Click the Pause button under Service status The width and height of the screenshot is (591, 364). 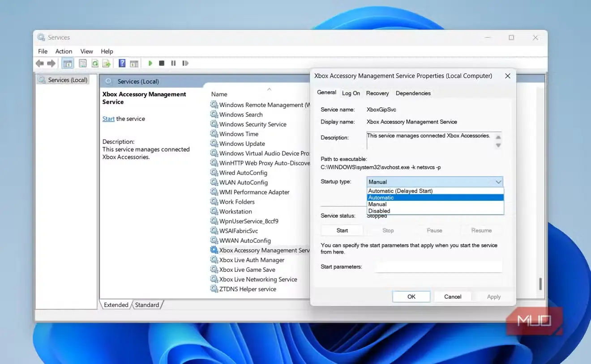434,230
